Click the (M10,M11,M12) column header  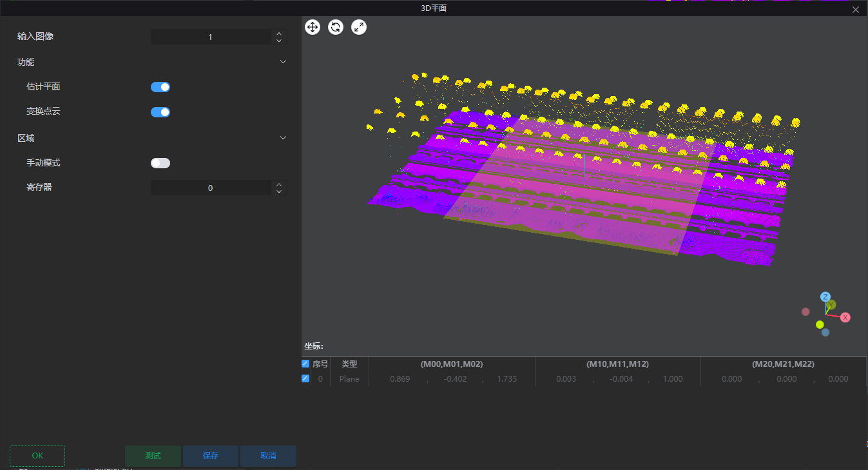(x=617, y=364)
